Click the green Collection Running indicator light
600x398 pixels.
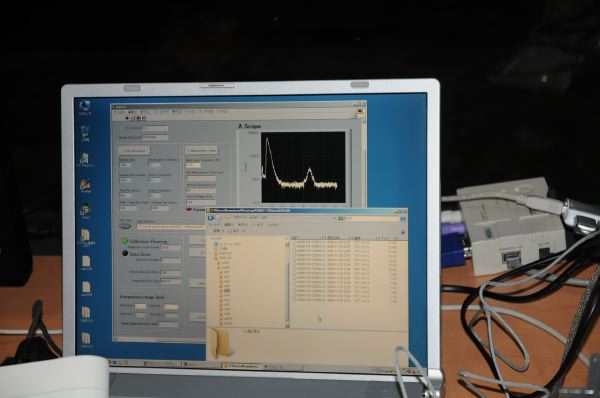124,241
